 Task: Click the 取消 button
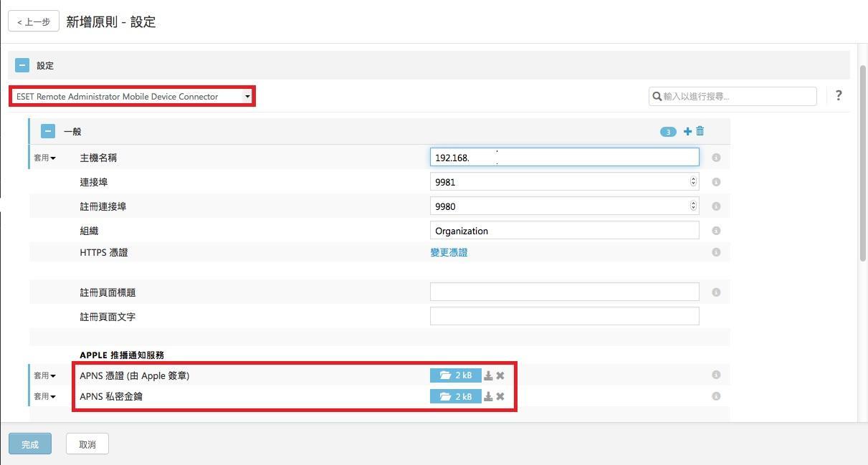[x=87, y=444]
